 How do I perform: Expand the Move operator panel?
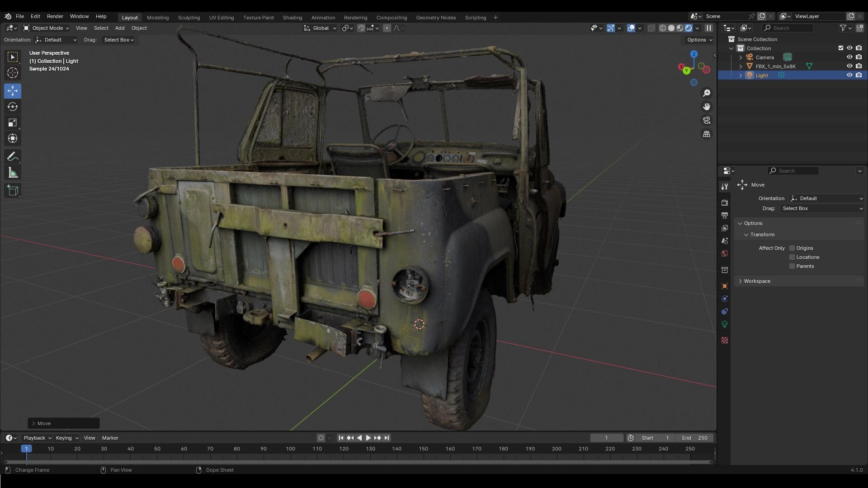coord(64,423)
